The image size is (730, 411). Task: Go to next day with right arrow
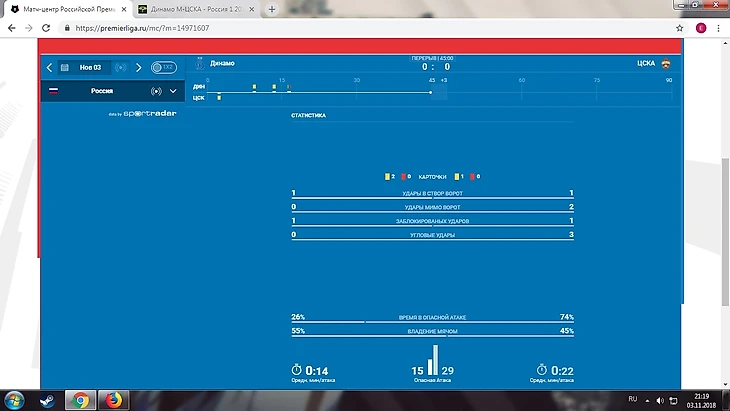tap(138, 67)
